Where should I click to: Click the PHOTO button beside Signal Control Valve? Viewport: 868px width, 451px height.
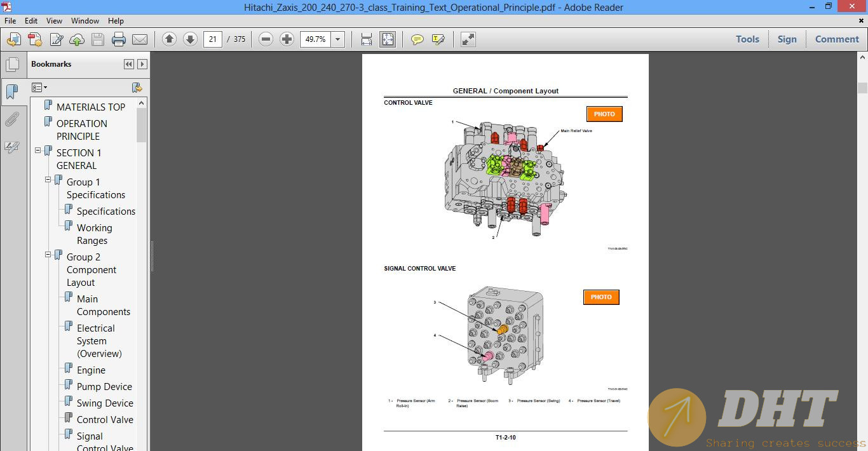601,297
